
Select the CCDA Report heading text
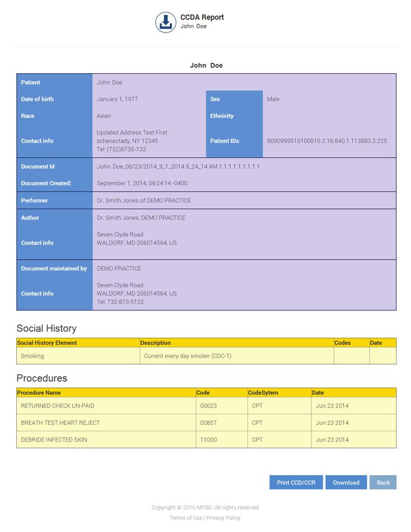[202, 18]
